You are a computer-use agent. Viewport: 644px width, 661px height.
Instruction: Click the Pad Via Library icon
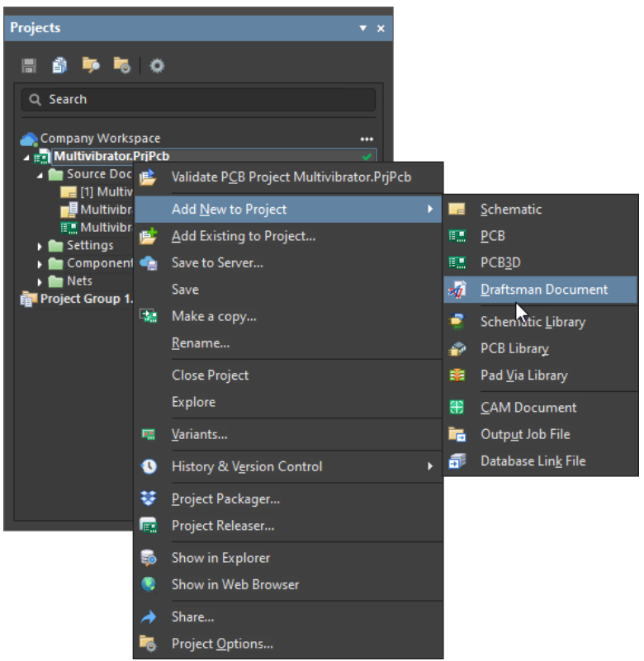tap(457, 375)
